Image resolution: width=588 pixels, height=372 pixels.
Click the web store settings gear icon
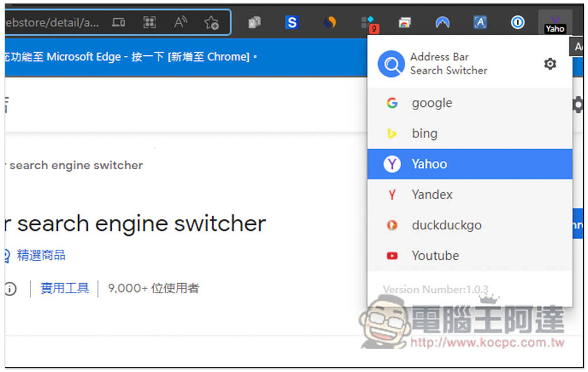pyautogui.click(x=578, y=105)
